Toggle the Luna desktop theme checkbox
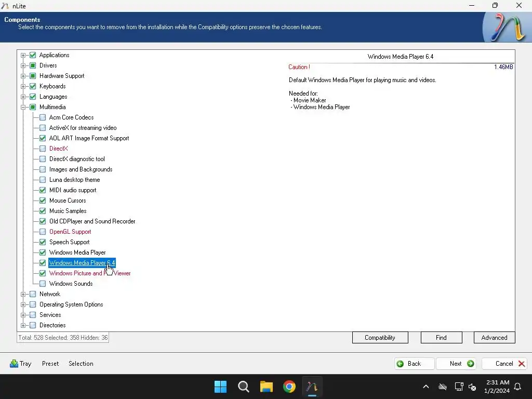 pyautogui.click(x=43, y=180)
